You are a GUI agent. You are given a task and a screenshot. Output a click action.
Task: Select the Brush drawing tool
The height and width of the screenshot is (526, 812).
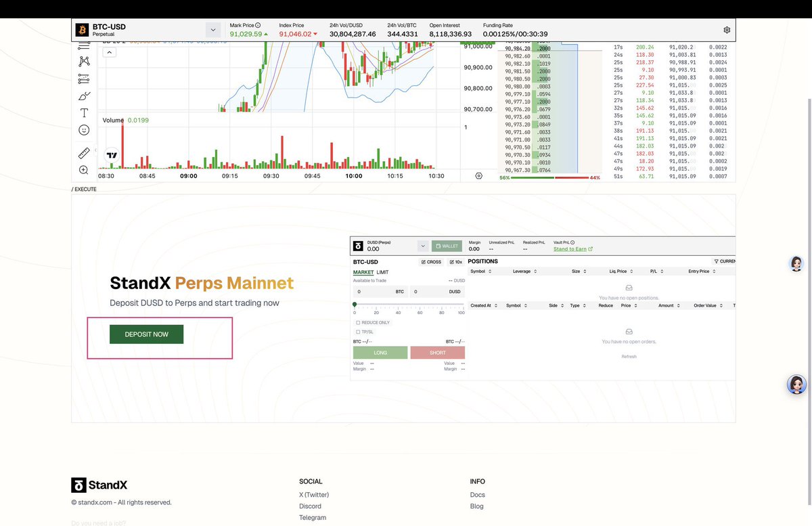pyautogui.click(x=84, y=95)
